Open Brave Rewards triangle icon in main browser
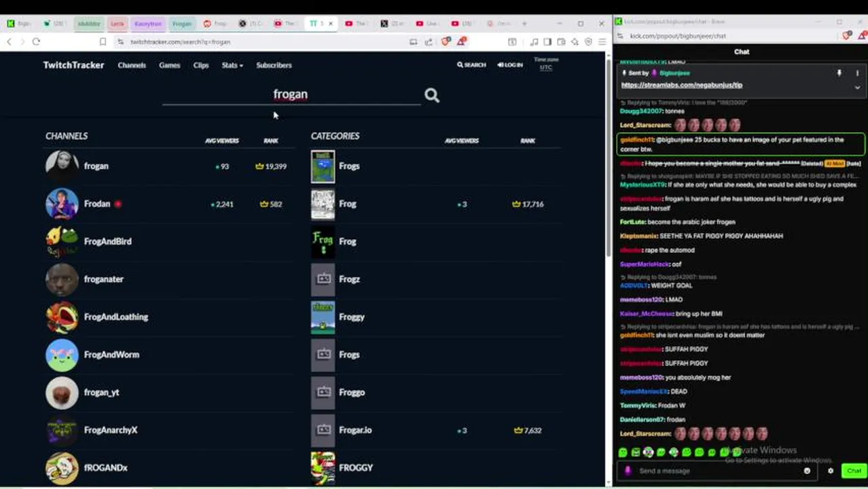 [x=461, y=41]
